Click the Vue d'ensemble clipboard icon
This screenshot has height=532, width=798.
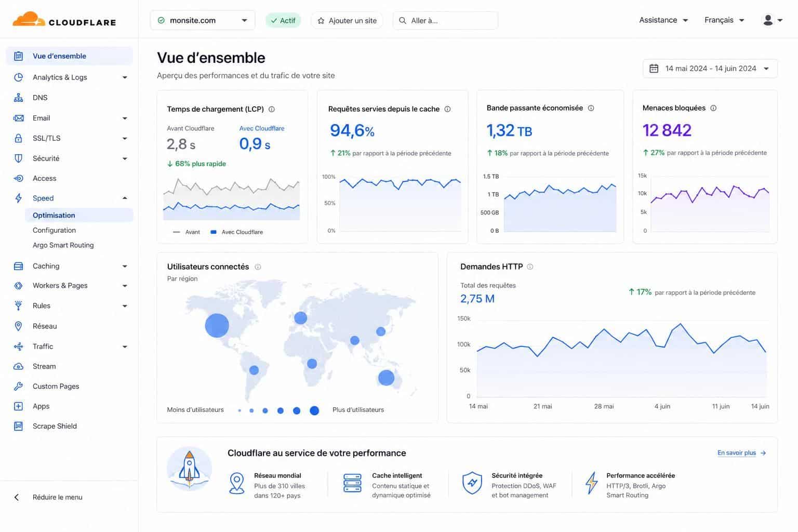[18, 56]
